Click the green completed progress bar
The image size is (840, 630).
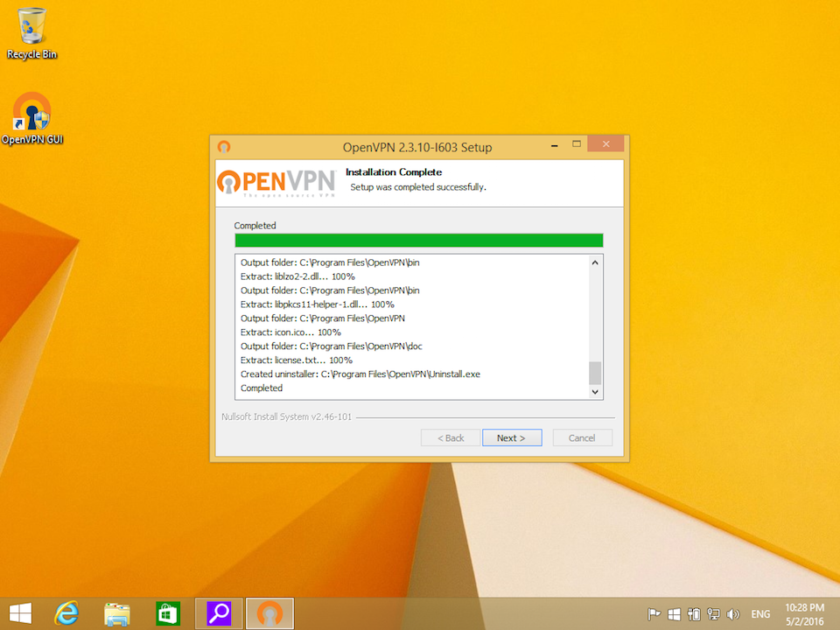coord(419,240)
